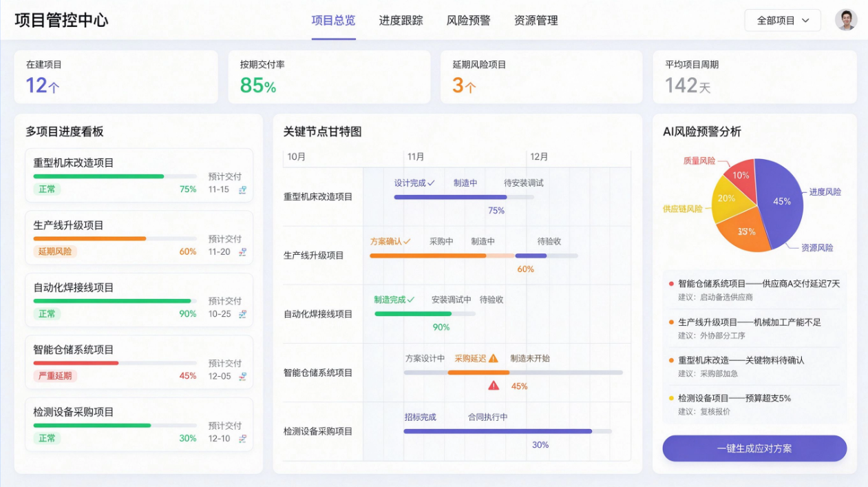This screenshot has width=868, height=487.
Task: Switch to 项目总览 tab
Action: point(334,21)
